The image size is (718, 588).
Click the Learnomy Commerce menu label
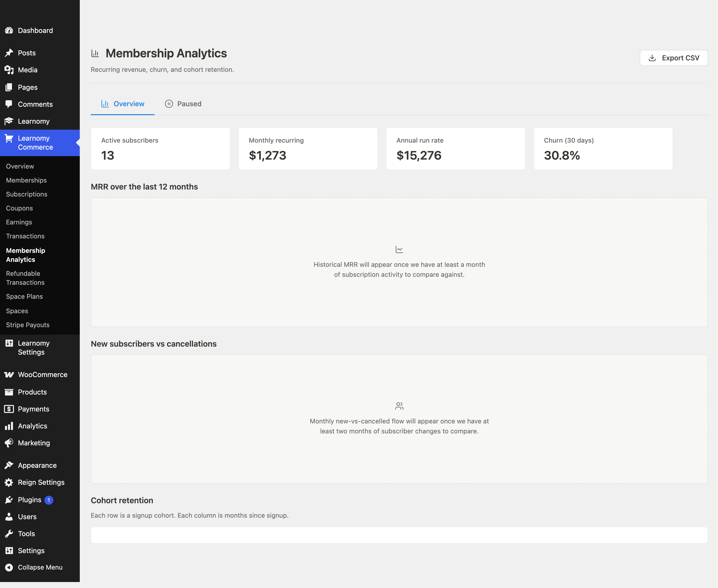pos(36,143)
